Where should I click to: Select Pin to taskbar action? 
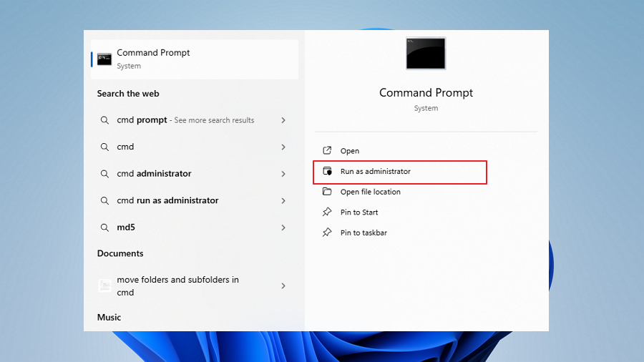(364, 233)
